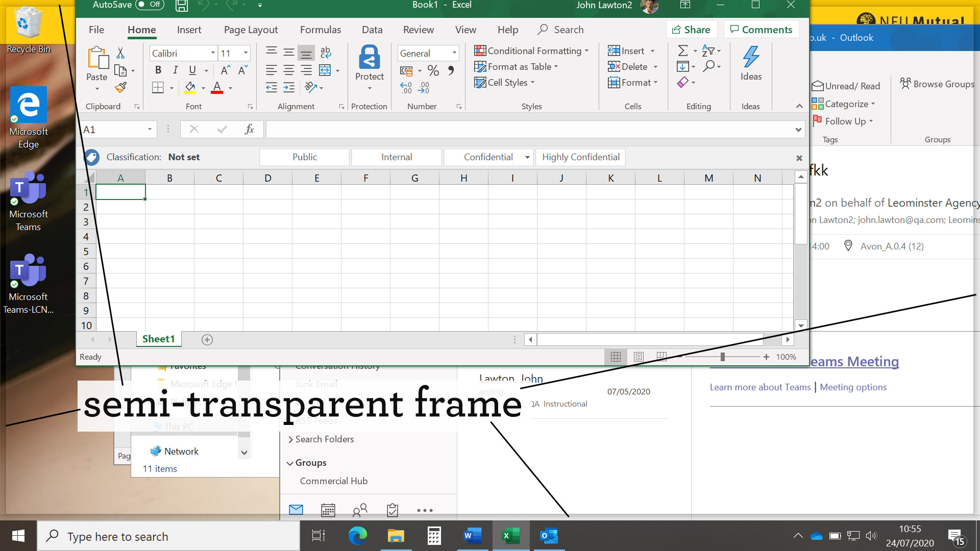The width and height of the screenshot is (980, 551).
Task: Toggle Italic formatting
Action: pyautogui.click(x=175, y=70)
